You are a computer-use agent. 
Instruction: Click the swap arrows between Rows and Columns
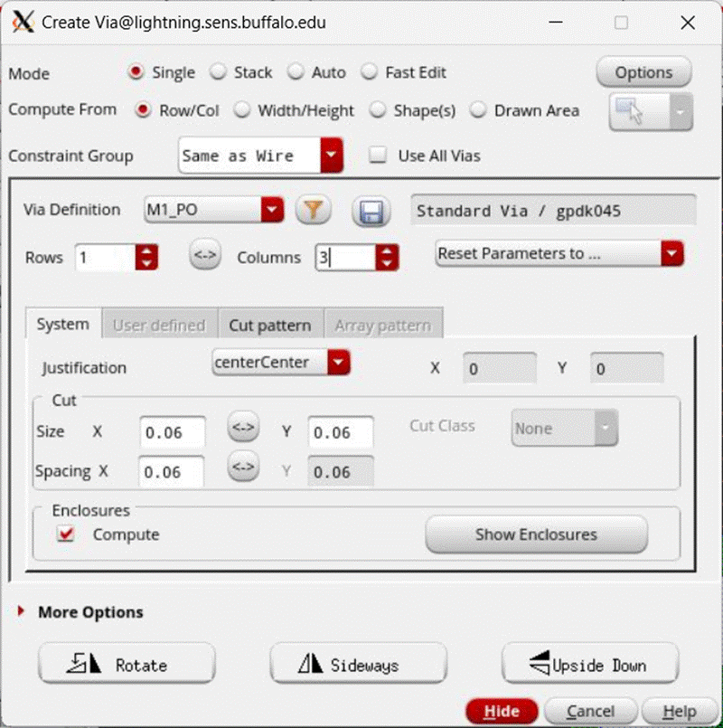(204, 254)
